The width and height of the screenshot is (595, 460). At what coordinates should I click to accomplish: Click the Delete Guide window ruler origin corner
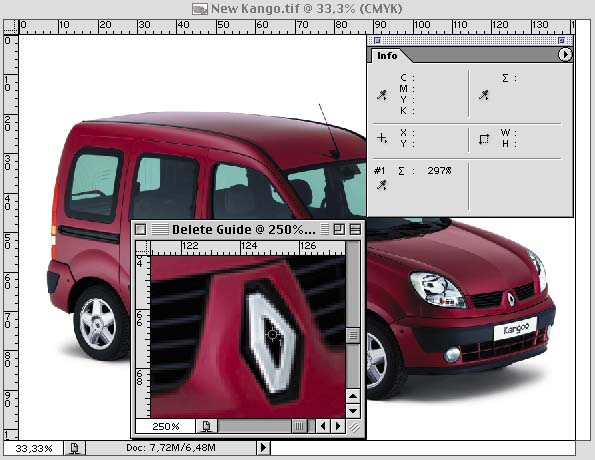point(143,247)
